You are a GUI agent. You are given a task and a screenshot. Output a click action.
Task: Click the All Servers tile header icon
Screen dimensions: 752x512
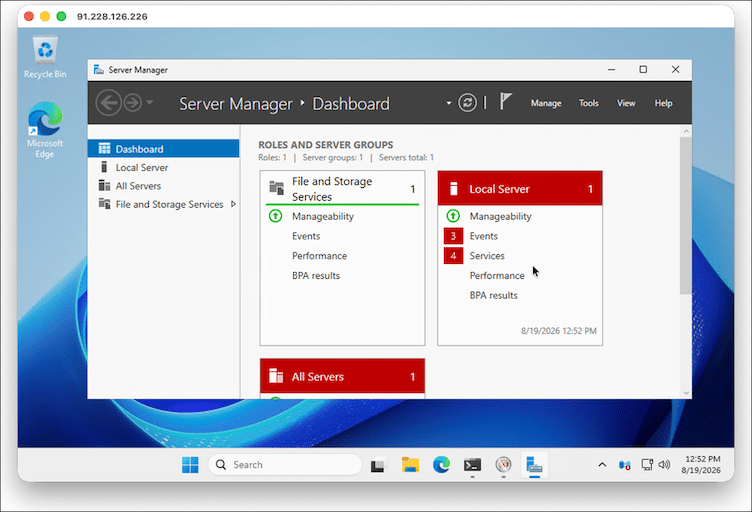click(276, 376)
